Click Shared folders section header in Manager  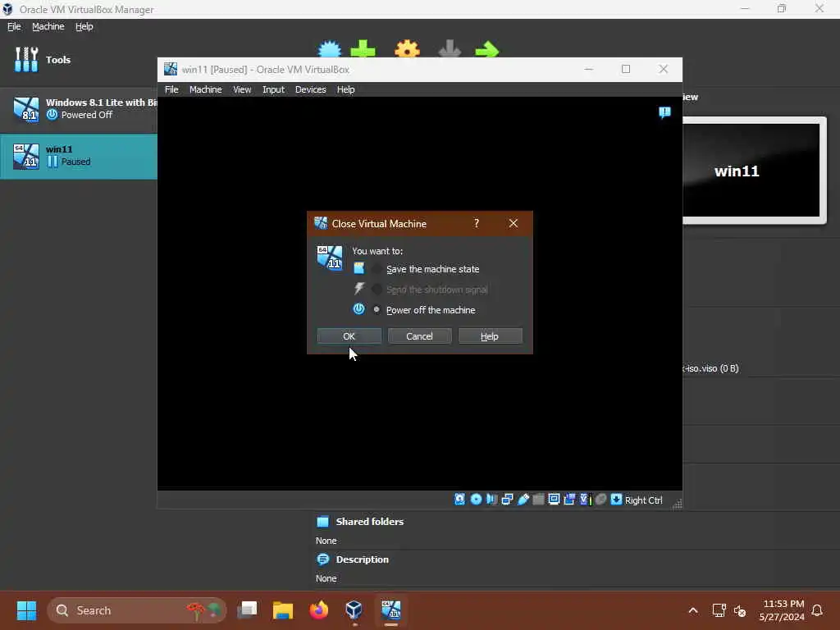click(x=370, y=521)
